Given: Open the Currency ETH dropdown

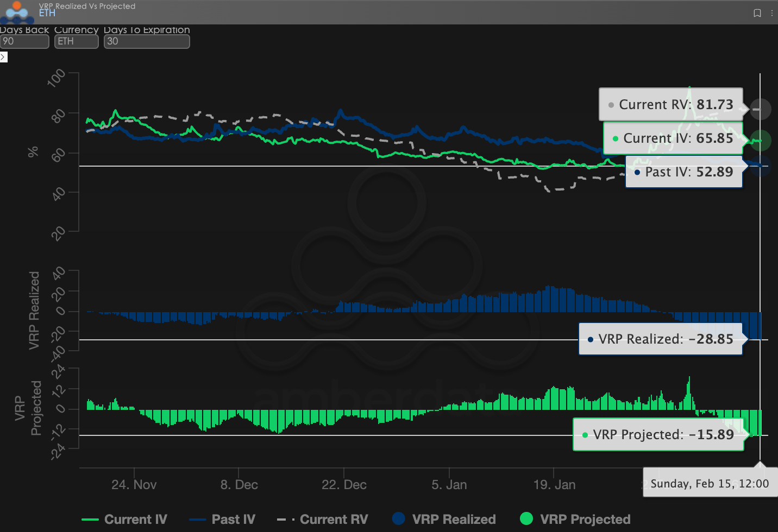Looking at the screenshot, I should pos(76,41).
